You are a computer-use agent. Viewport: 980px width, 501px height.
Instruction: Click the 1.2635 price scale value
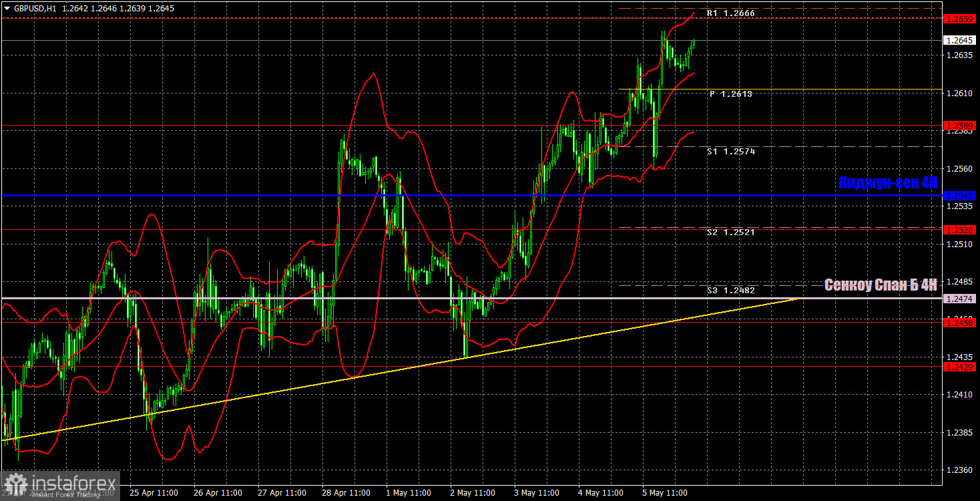pyautogui.click(x=959, y=55)
